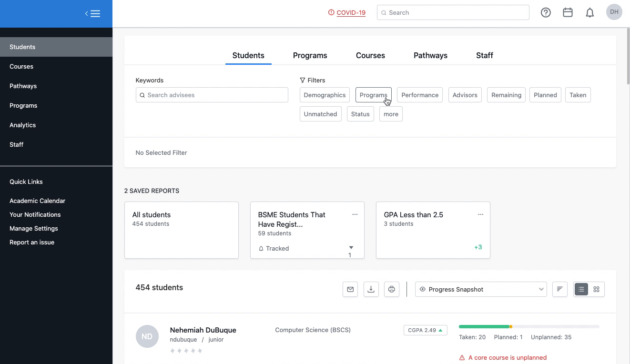The image size is (630, 364).
Task: Open options menu on GPA Less than 2.5
Action: 480,214
